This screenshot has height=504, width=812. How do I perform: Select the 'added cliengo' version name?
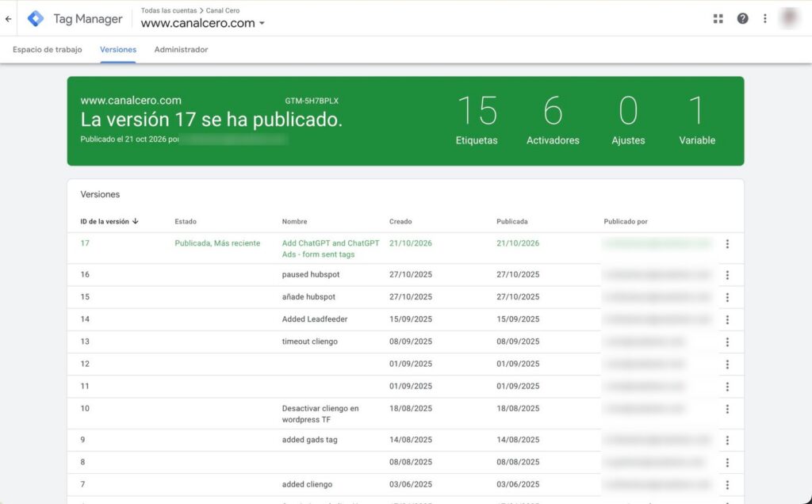307,484
